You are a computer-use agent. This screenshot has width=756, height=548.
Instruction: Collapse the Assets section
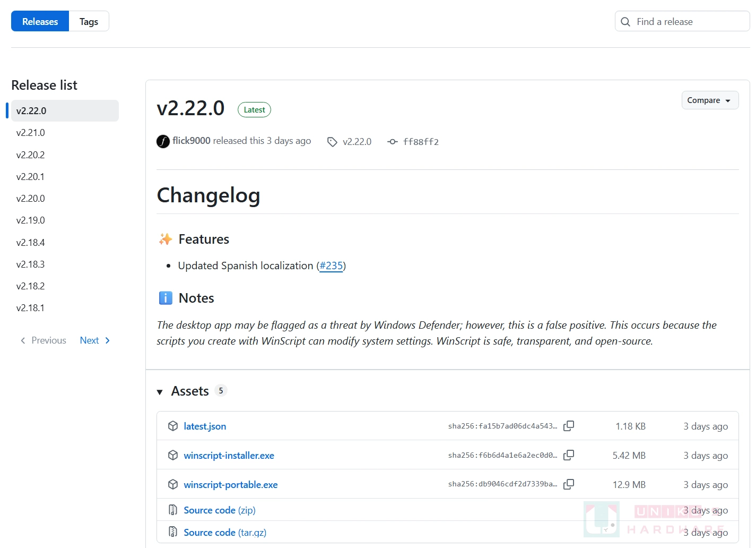160,392
